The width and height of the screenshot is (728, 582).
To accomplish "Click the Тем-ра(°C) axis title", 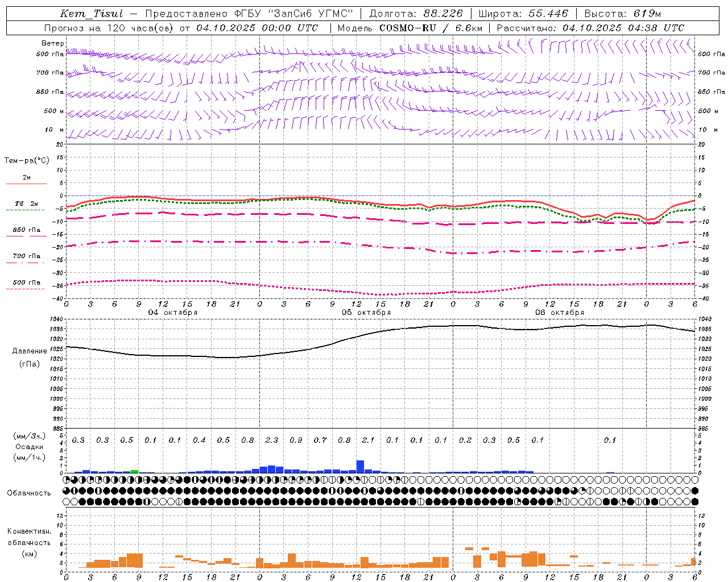I will tap(27, 161).
